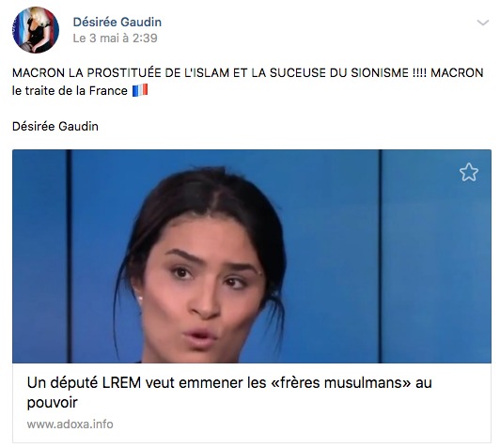Screen dimensions: 500x448
Task: Open the post options chevron menu
Action: [x=483, y=23]
